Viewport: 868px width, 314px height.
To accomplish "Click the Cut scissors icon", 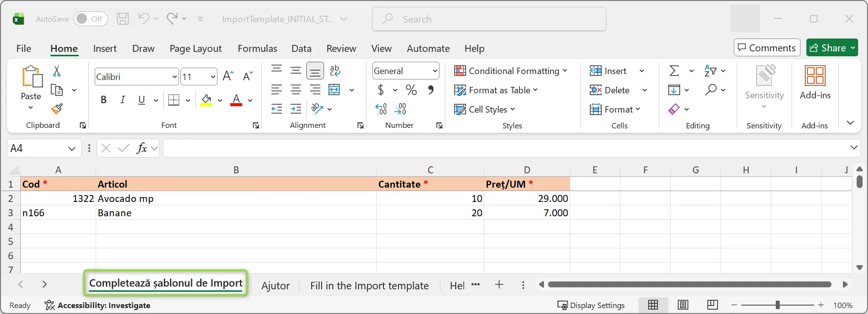I will click(x=57, y=72).
